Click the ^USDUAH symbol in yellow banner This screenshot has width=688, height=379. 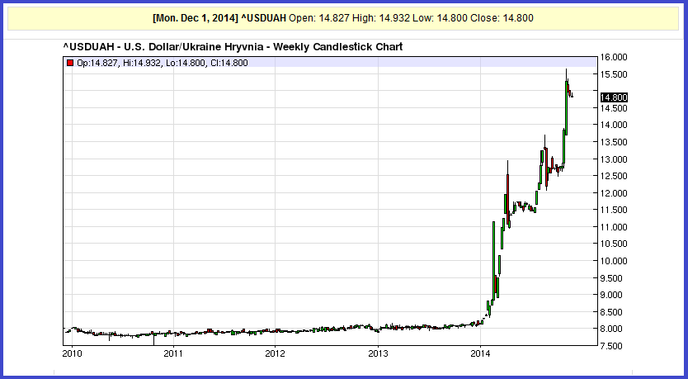(264, 18)
